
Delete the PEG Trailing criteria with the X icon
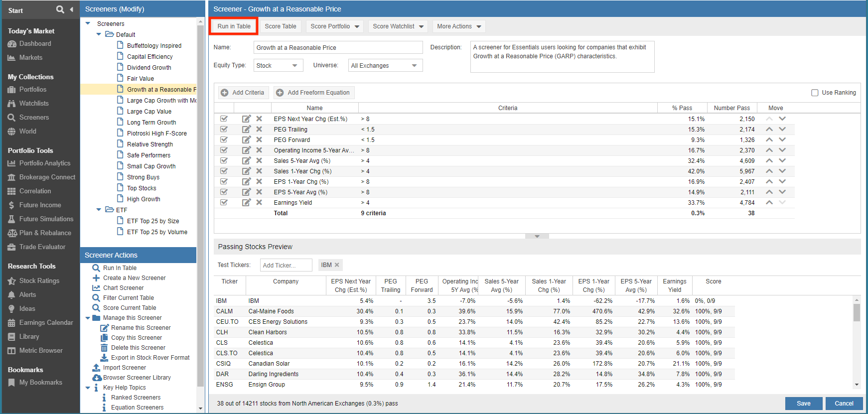259,129
